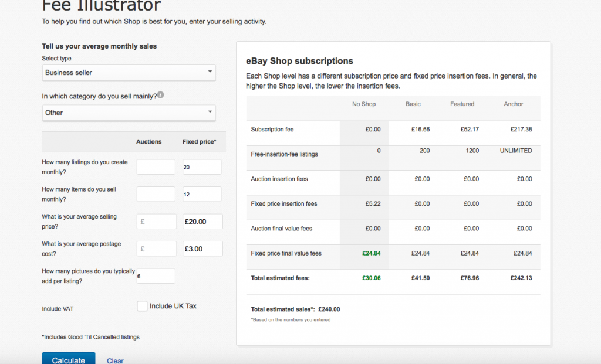
Task: Click the Basic free listings value 200
Action: click(x=425, y=151)
